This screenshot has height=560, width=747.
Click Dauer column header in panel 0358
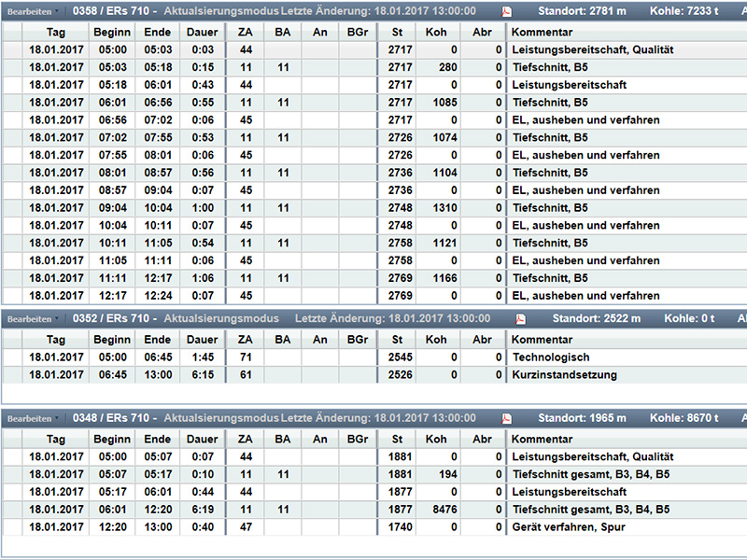click(x=200, y=32)
